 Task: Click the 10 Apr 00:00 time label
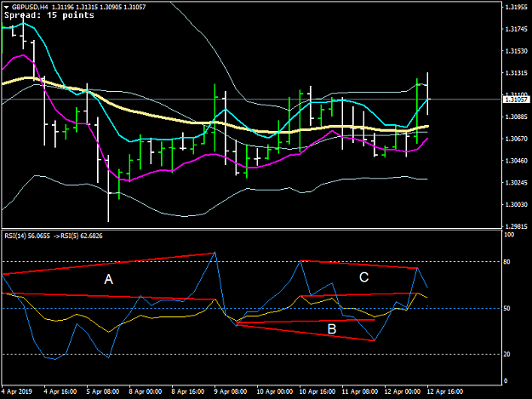pyautogui.click(x=274, y=391)
